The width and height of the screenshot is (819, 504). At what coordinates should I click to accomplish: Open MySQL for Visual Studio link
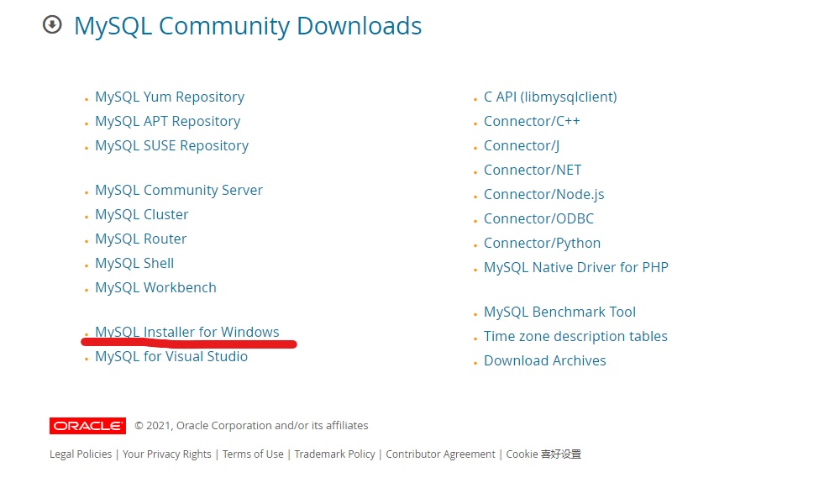pyautogui.click(x=171, y=356)
